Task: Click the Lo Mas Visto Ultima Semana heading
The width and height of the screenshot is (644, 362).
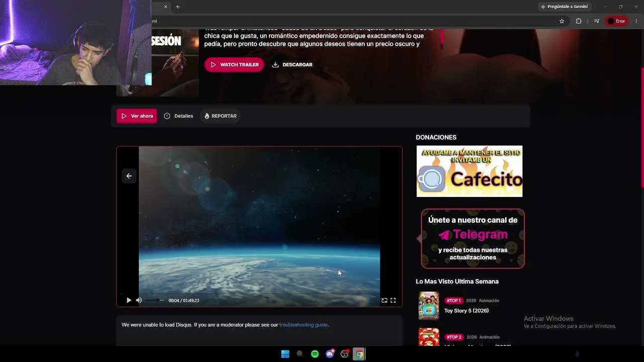Action: pyautogui.click(x=457, y=282)
